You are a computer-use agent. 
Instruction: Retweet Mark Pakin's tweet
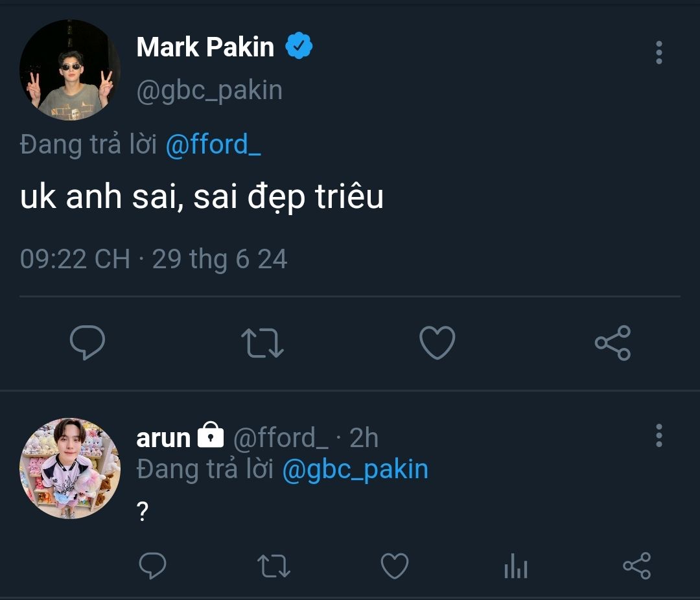[262, 343]
